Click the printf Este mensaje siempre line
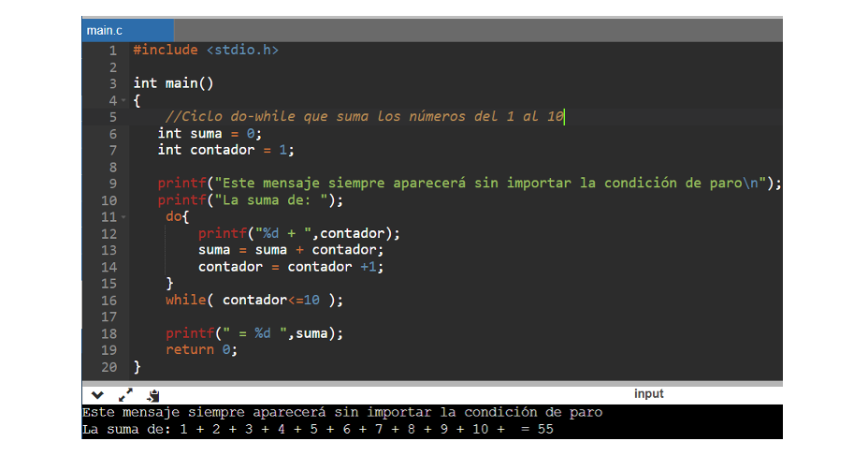The height and width of the screenshot is (456, 868). tap(470, 184)
